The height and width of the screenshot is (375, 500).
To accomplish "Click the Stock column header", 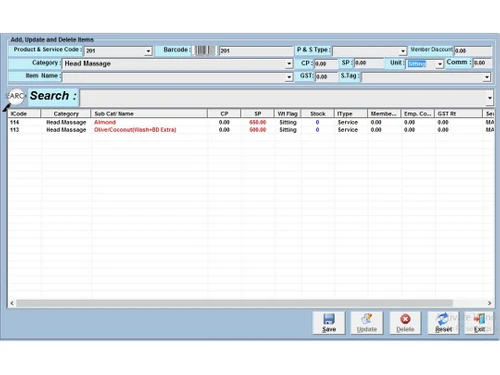I will [x=318, y=114].
